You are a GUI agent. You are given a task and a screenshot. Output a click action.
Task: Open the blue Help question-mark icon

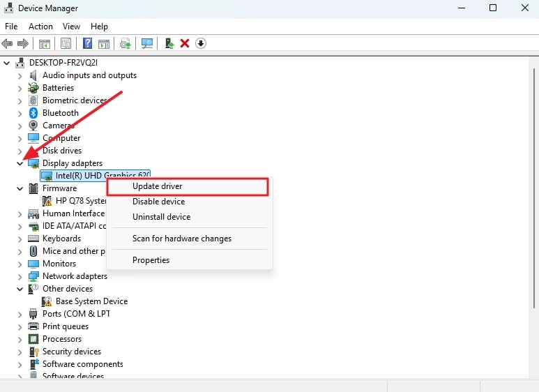pyautogui.click(x=87, y=43)
